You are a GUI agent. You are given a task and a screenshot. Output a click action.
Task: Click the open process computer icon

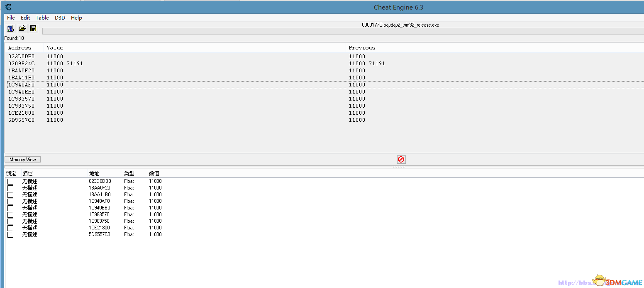[x=10, y=28]
